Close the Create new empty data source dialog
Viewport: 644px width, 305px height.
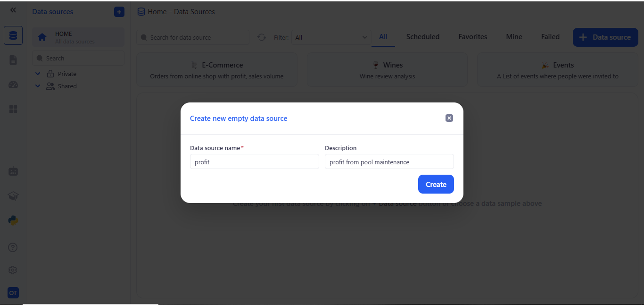click(449, 118)
